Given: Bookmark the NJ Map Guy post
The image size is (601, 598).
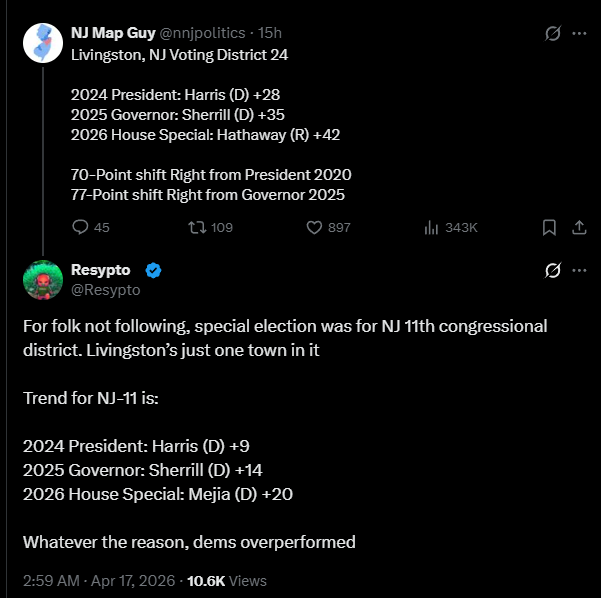Looking at the screenshot, I should pos(549,228).
